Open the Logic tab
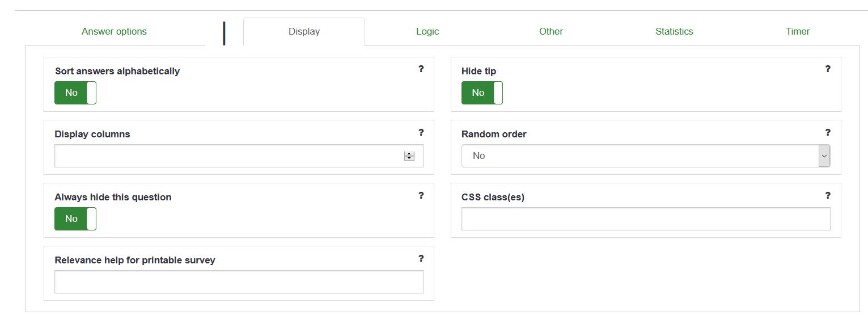Viewport: 868px width, 319px height. 427,32
